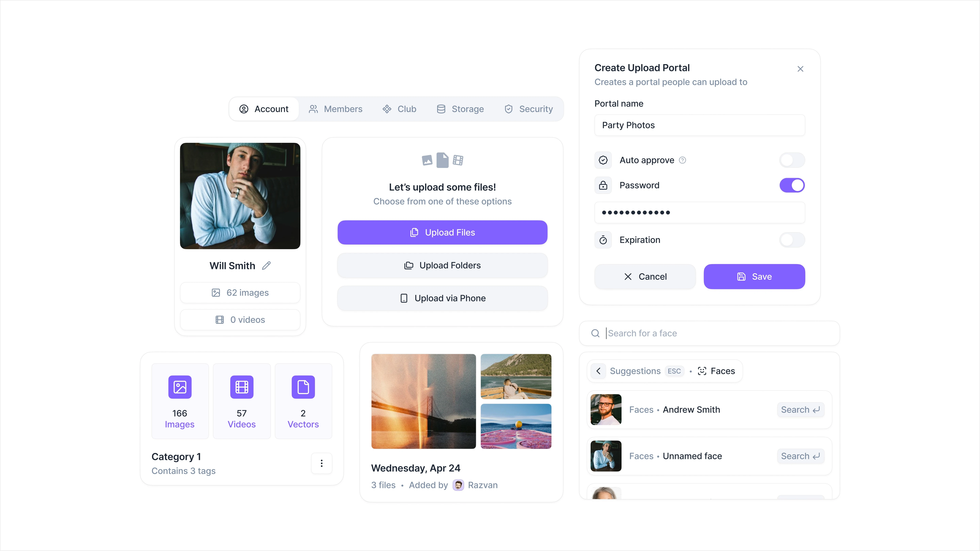This screenshot has height=551, width=980.
Task: Click the Auto approve help question icon
Action: [x=682, y=160]
